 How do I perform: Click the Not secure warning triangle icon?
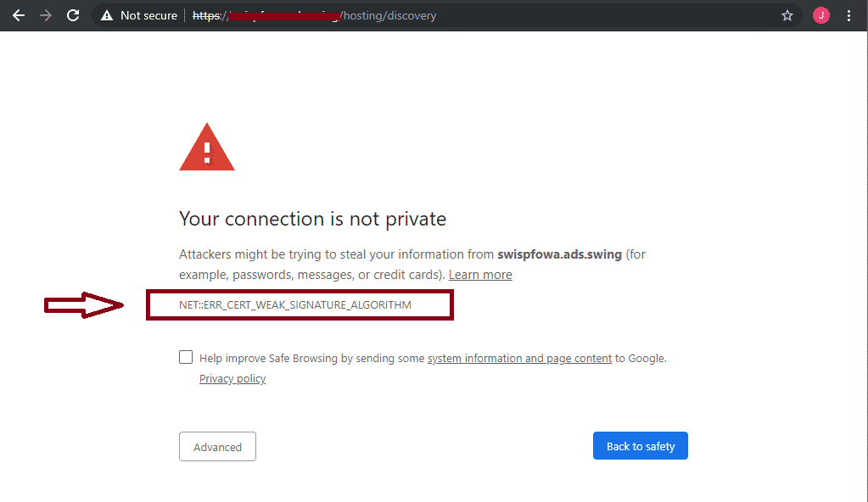[x=107, y=15]
